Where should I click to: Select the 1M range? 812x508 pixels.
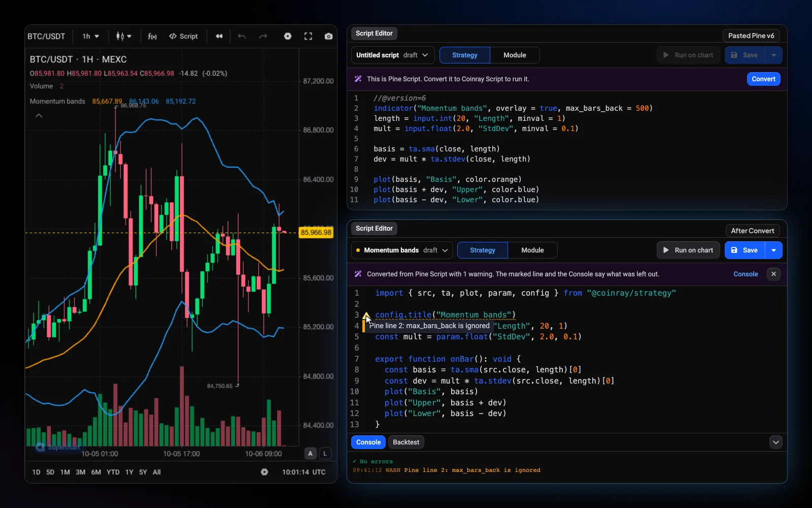65,472
